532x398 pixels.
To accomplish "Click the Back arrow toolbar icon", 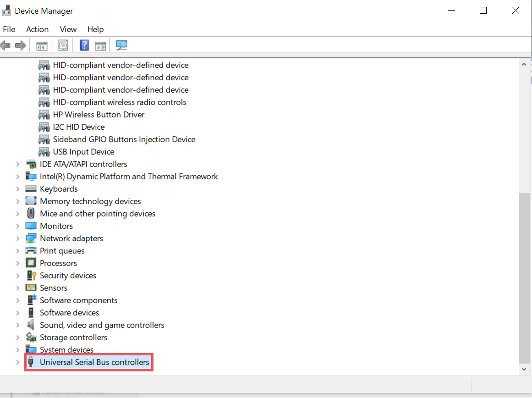I will 5,45.
